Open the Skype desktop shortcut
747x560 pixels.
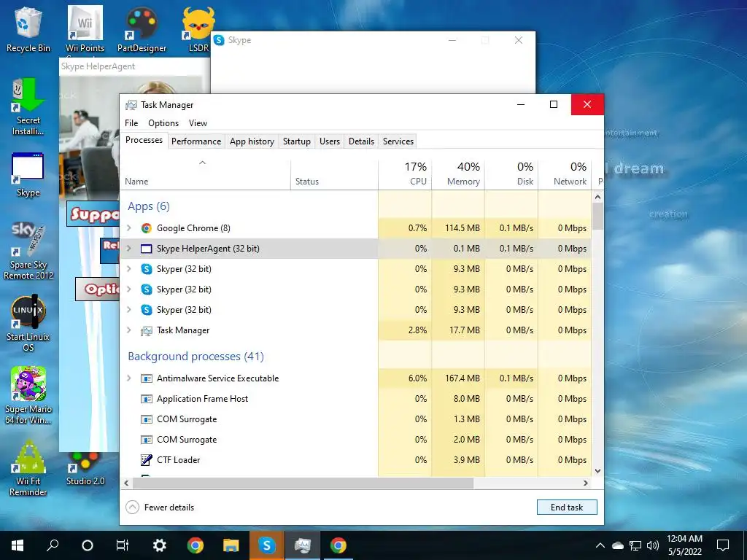click(28, 174)
